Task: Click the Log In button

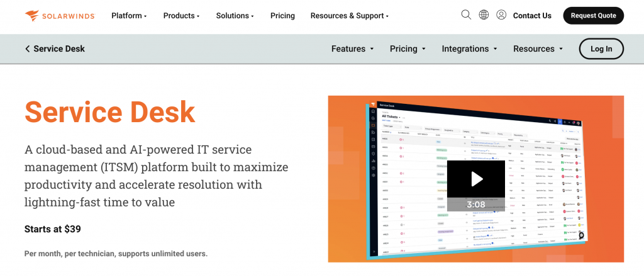Action: pyautogui.click(x=601, y=49)
